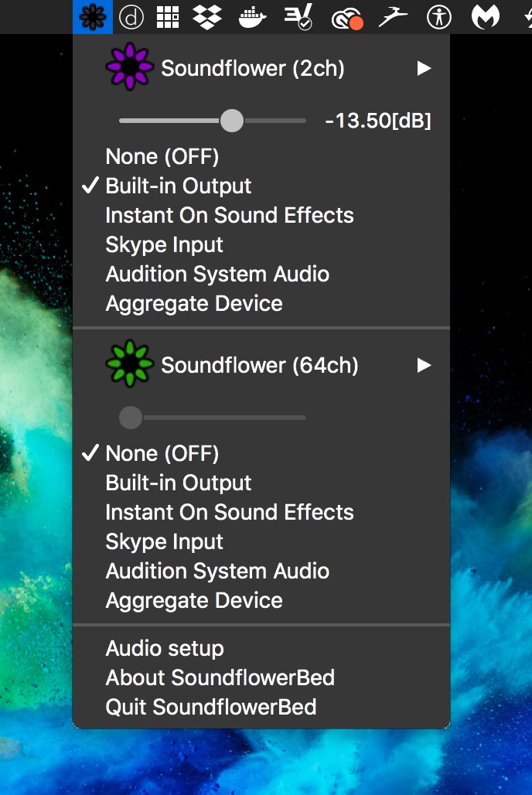
Task: Open About SoundflowerBed
Action: pyautogui.click(x=220, y=677)
